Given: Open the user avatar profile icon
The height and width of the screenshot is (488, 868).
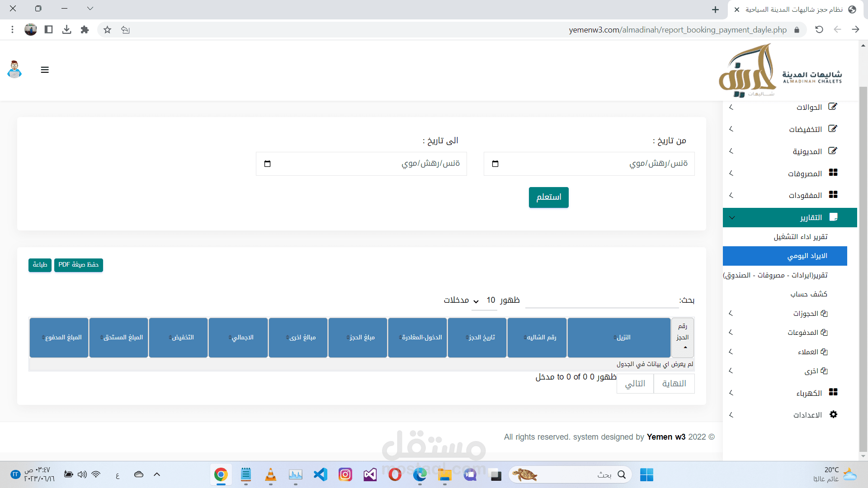Looking at the screenshot, I should click(15, 70).
